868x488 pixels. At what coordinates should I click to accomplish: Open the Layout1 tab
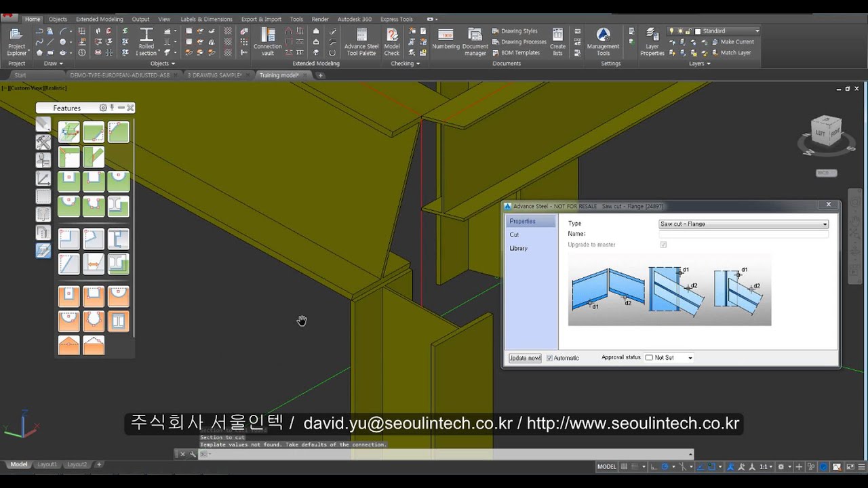(47, 464)
